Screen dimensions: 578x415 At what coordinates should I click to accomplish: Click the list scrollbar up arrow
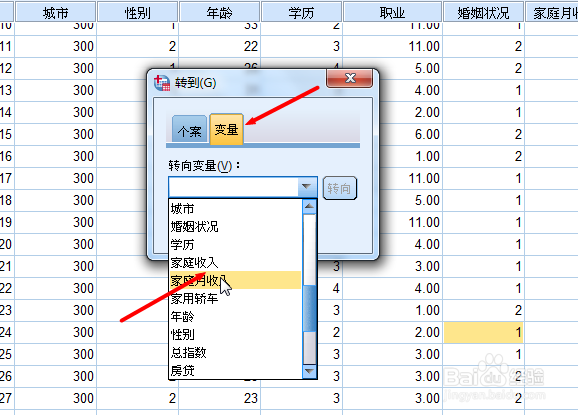click(x=309, y=206)
